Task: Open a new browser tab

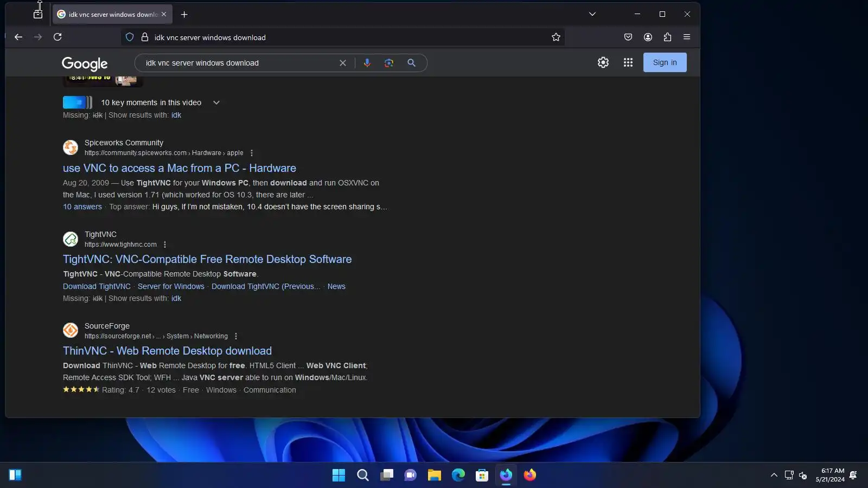Action: tap(184, 15)
